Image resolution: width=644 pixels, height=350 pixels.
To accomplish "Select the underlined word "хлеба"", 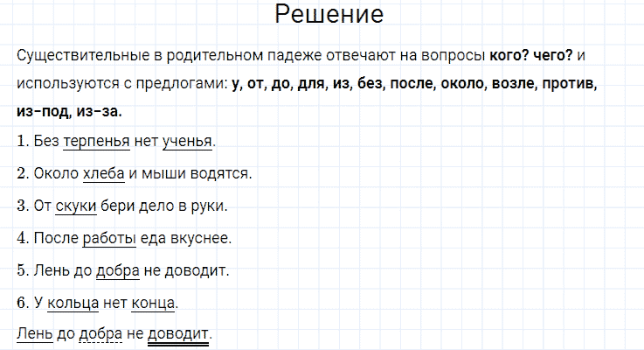I will click(103, 173).
